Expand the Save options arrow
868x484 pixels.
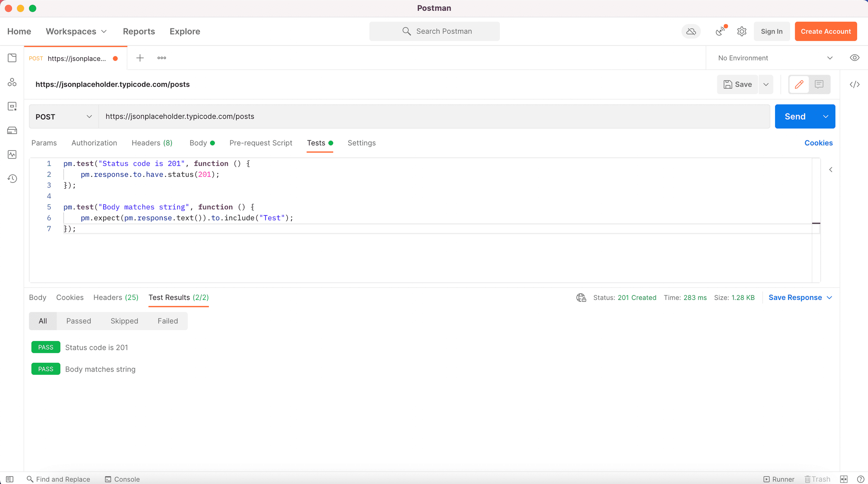[x=766, y=84]
